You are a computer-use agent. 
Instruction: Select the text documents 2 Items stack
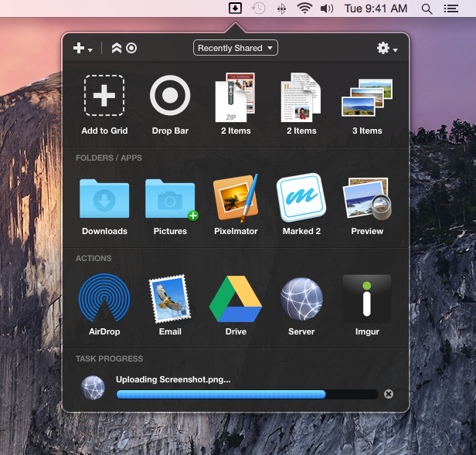pyautogui.click(x=301, y=97)
